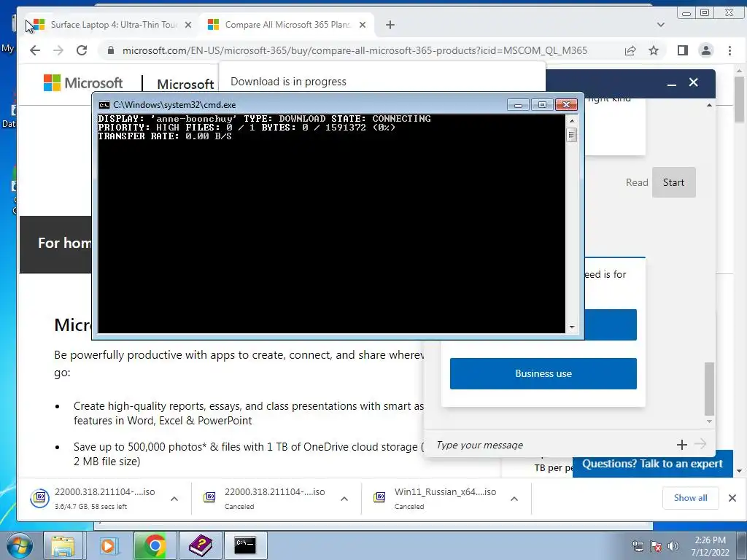
Task: Click the volume speaker tray icon
Action: (673, 546)
